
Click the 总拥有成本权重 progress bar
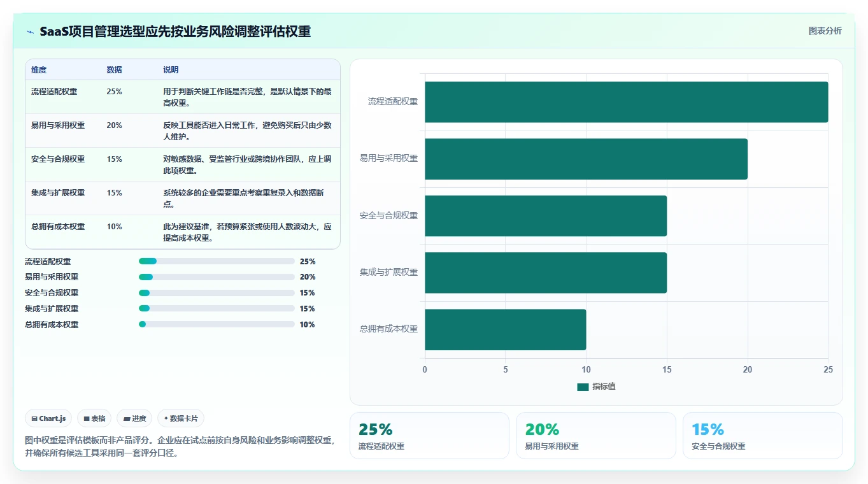[217, 324]
